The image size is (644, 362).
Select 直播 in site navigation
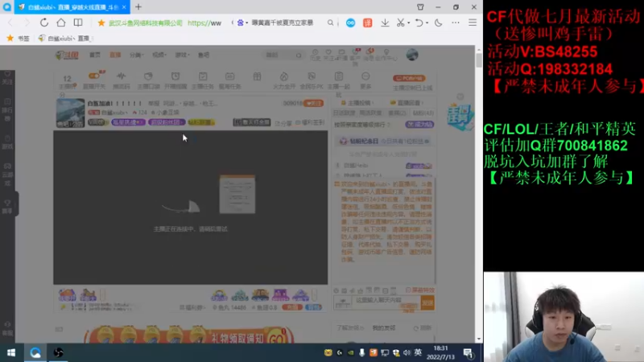(x=115, y=55)
